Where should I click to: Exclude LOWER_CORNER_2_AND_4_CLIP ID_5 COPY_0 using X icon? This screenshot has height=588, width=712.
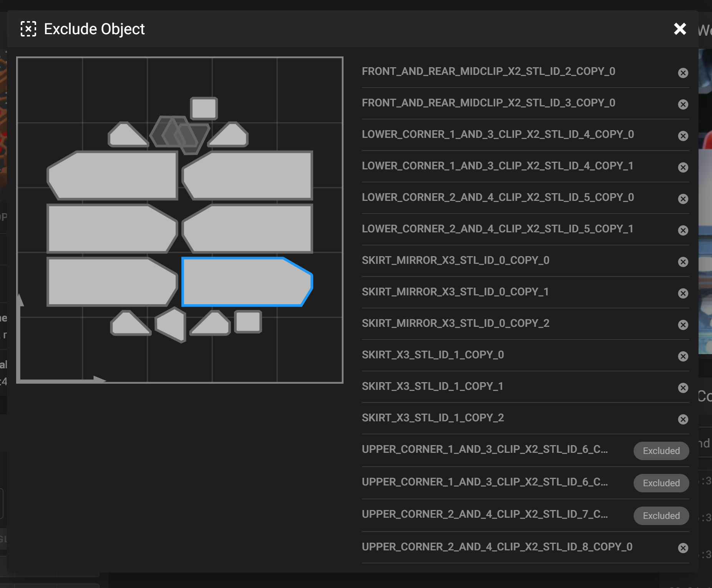pos(683,199)
